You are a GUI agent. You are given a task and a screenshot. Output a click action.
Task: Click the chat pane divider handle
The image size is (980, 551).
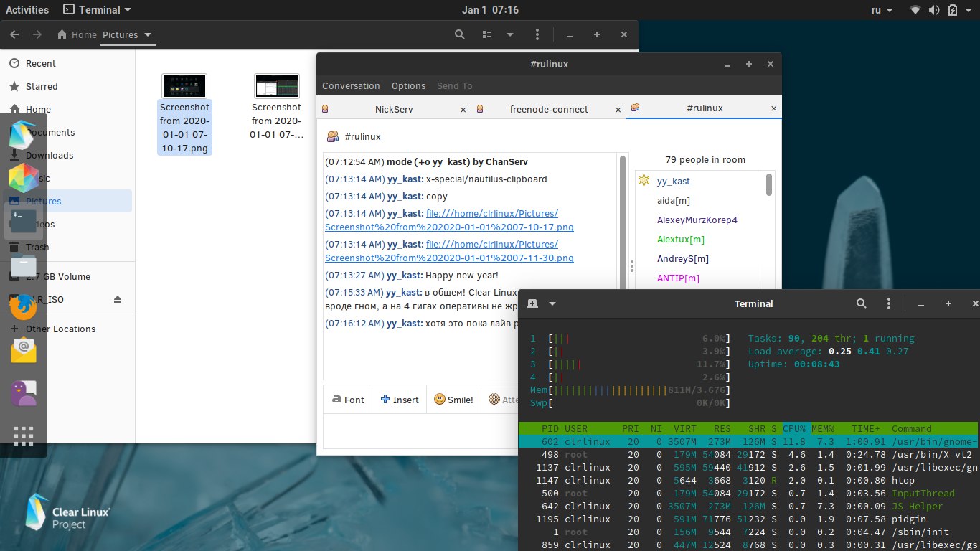pos(631,265)
